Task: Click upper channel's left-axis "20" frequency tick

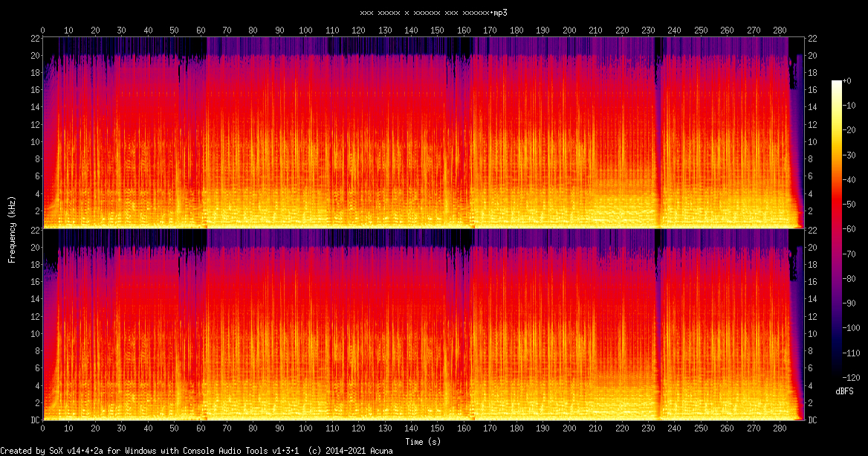Action: click(x=35, y=55)
